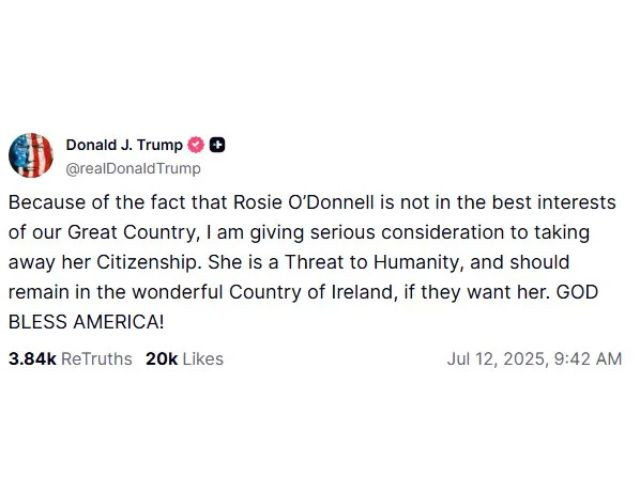Open the American flag profile avatar
Viewport: 640px width, 480px height.
[x=31, y=156]
